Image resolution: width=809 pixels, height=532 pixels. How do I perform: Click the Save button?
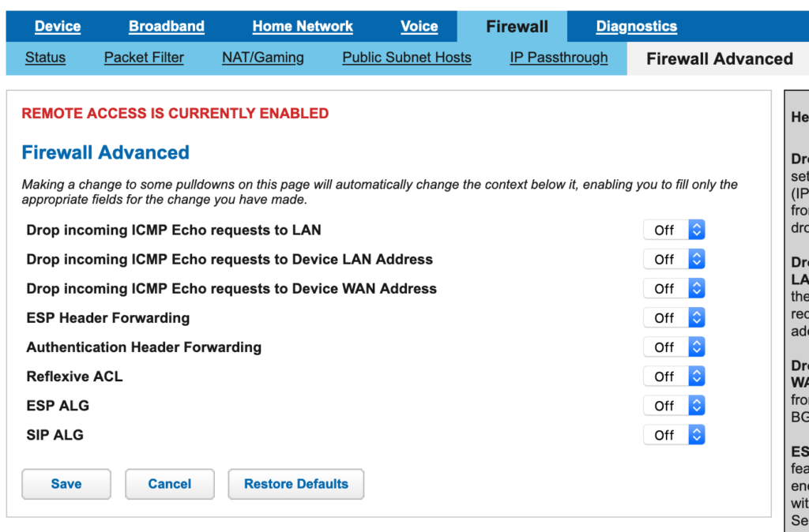click(66, 484)
